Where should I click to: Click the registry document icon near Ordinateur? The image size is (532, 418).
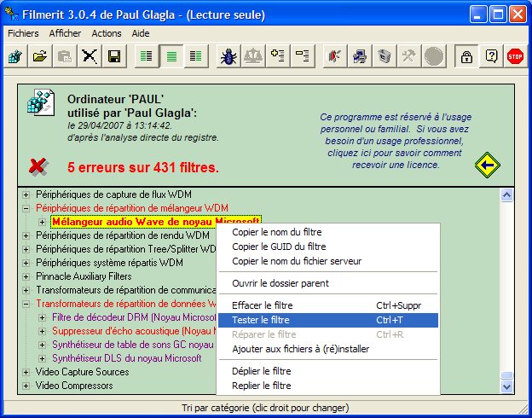(x=41, y=102)
